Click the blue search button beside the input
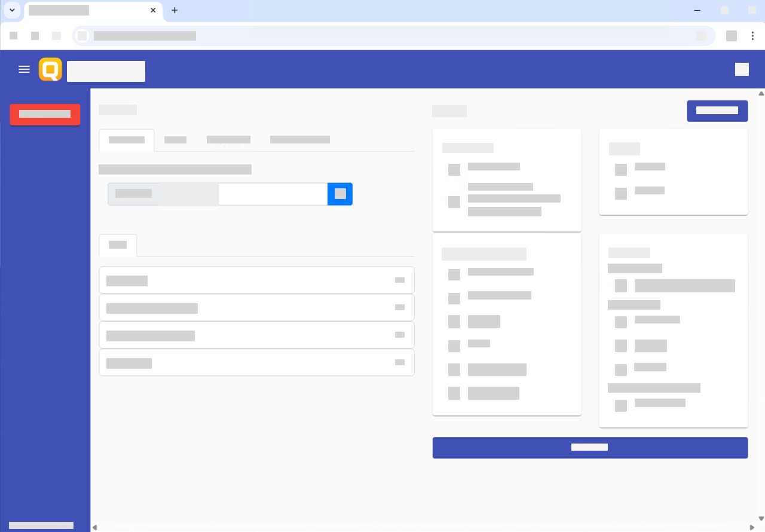 340,194
